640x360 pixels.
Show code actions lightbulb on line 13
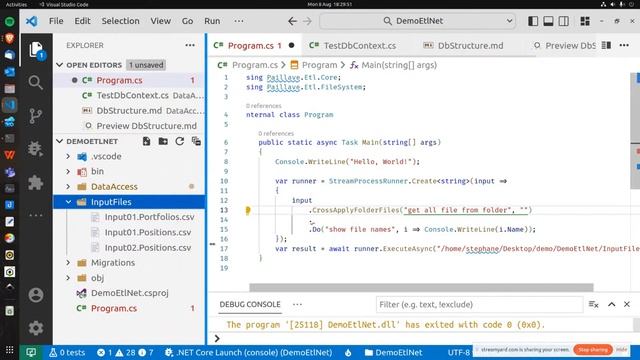pos(248,211)
